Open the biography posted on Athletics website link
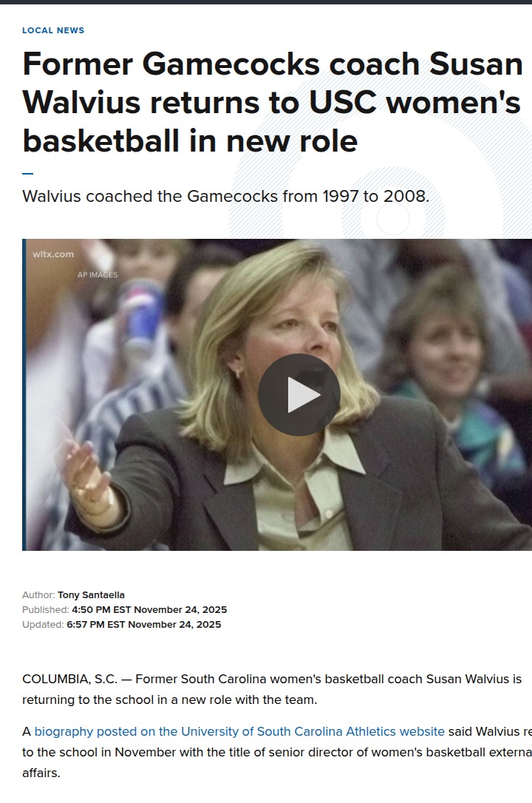This screenshot has width=532, height=803. (x=239, y=731)
